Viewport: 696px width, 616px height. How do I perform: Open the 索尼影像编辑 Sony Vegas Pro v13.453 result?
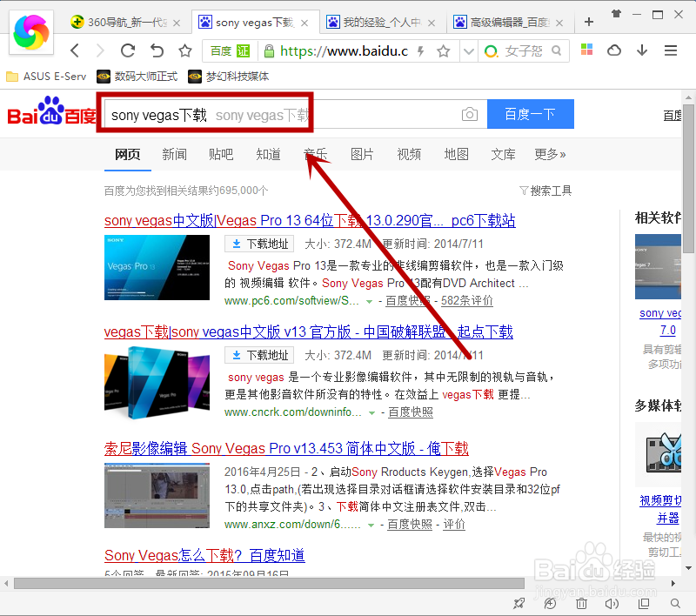coord(286,449)
